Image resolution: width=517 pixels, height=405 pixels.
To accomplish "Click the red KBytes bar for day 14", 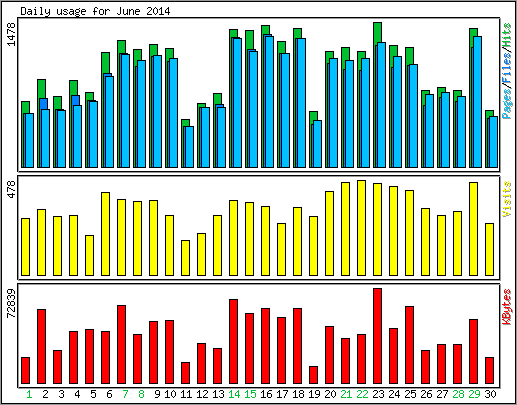I will [x=233, y=342].
